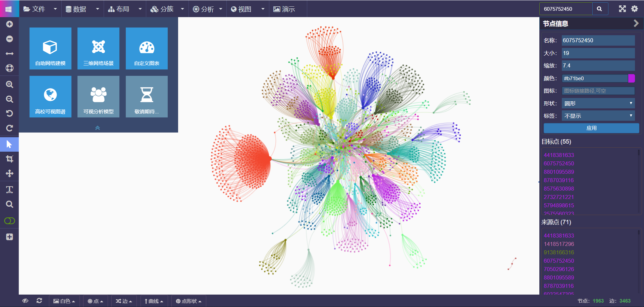The image size is (644, 307).
Task: Open the node color picker swatch
Action: pos(632,78)
